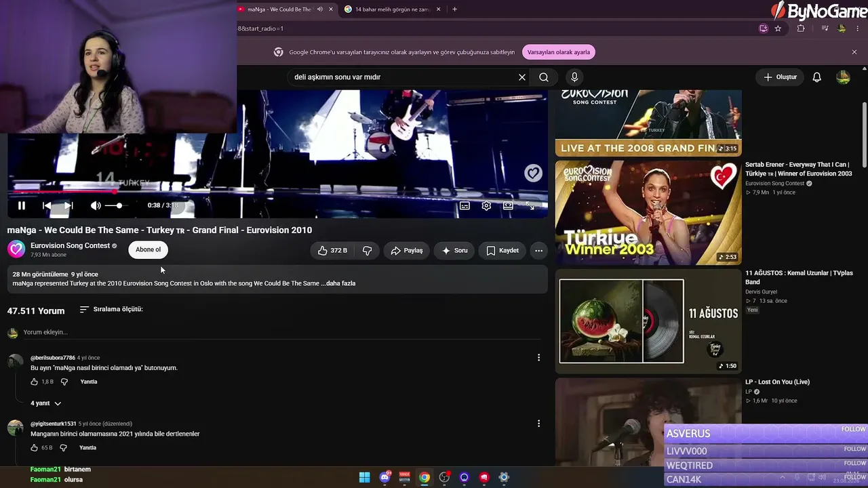Image resolution: width=868 pixels, height=488 pixels.
Task: Dismiss the Chrome default browser banner
Action: (854, 52)
